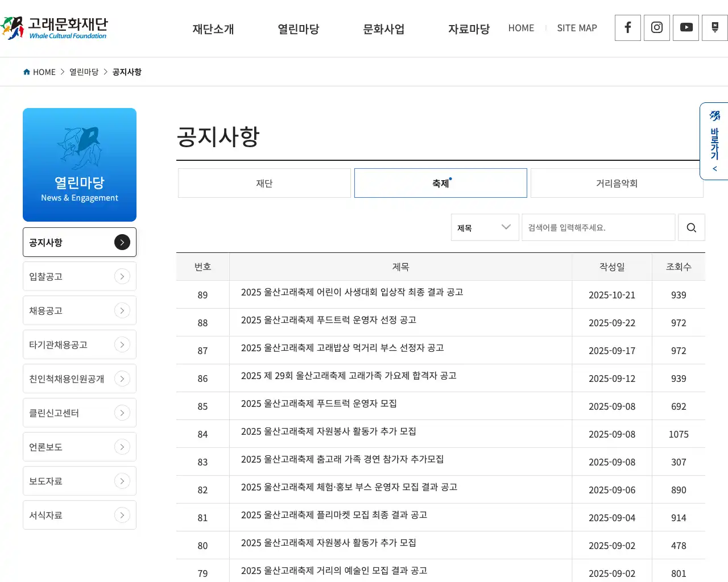Image resolution: width=728 pixels, height=582 pixels.
Task: Expand the 입찰공고 sidebar item
Action: tap(122, 276)
